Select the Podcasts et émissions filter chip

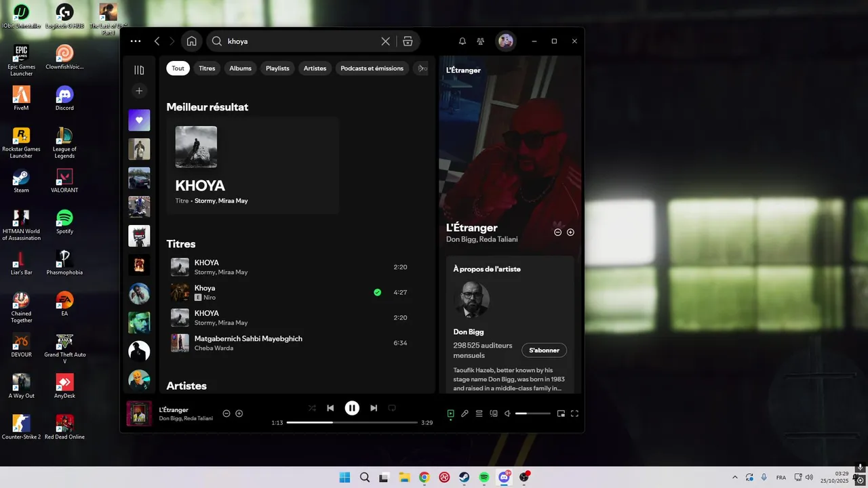(372, 68)
